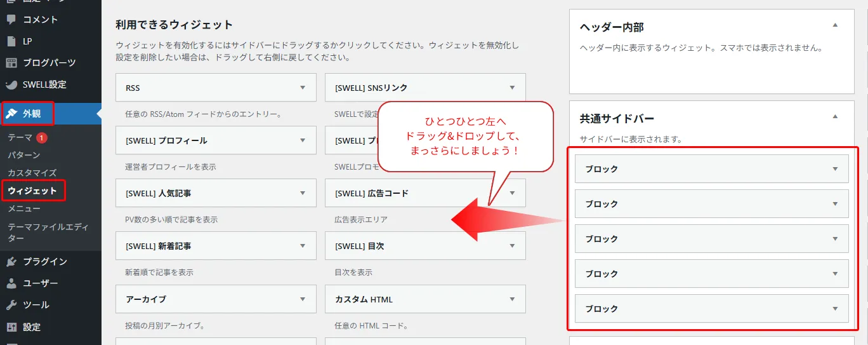Click the text サイドバーに表示されます。

pyautogui.click(x=631, y=139)
